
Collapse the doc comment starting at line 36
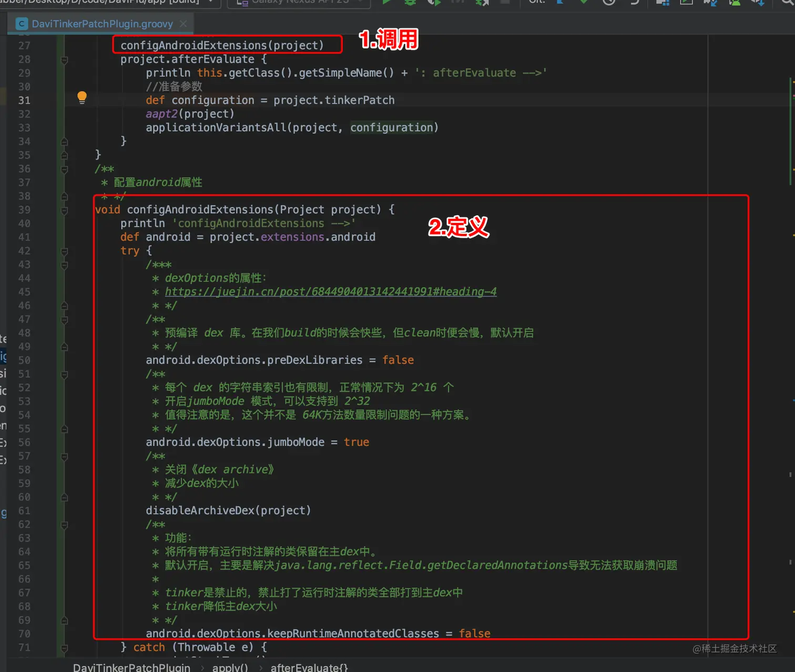64,169
